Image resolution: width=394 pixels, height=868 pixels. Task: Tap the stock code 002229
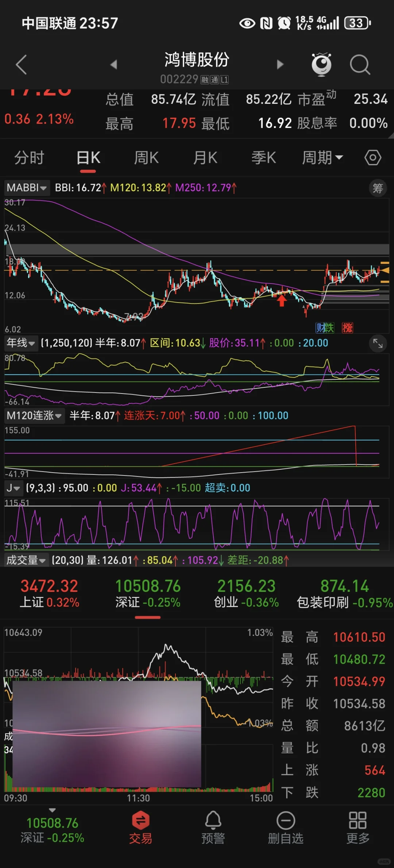(179, 79)
